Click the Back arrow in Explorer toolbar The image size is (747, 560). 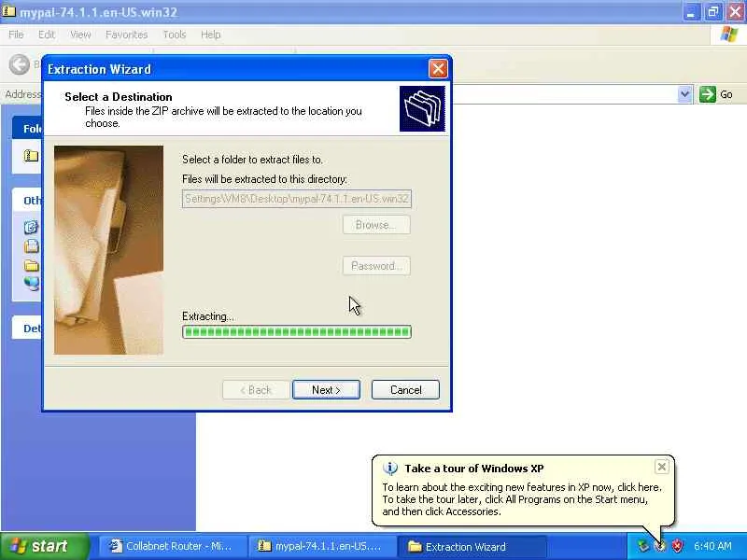[x=20, y=64]
